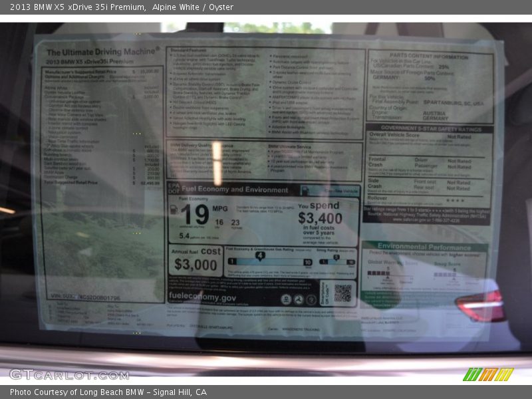
Task: Click the city MPG value '16'
Action: [219, 222]
